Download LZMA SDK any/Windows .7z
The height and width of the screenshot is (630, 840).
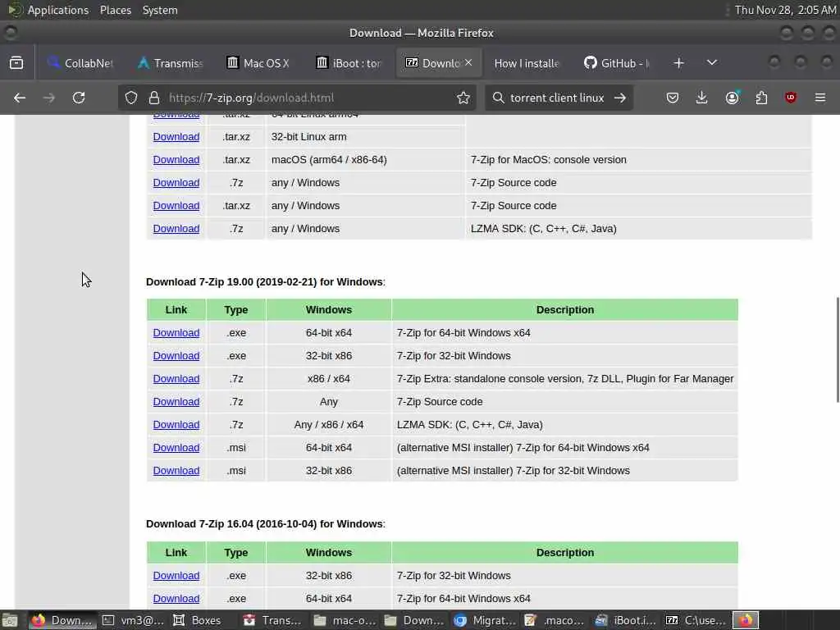click(176, 229)
